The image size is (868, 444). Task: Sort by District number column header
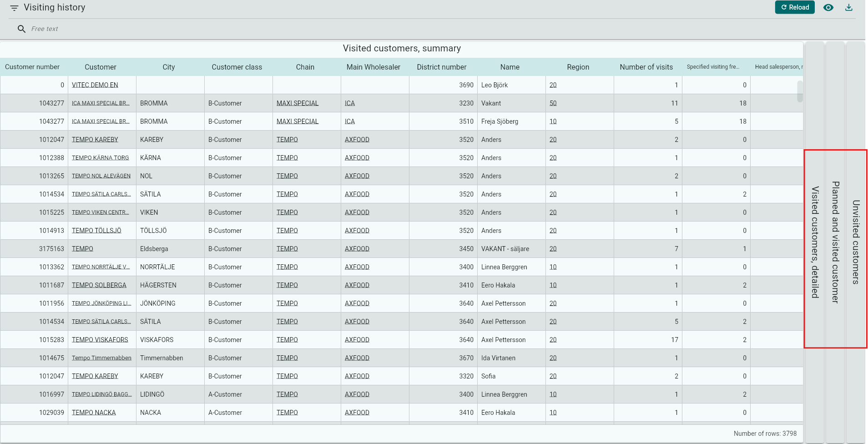[x=442, y=67]
